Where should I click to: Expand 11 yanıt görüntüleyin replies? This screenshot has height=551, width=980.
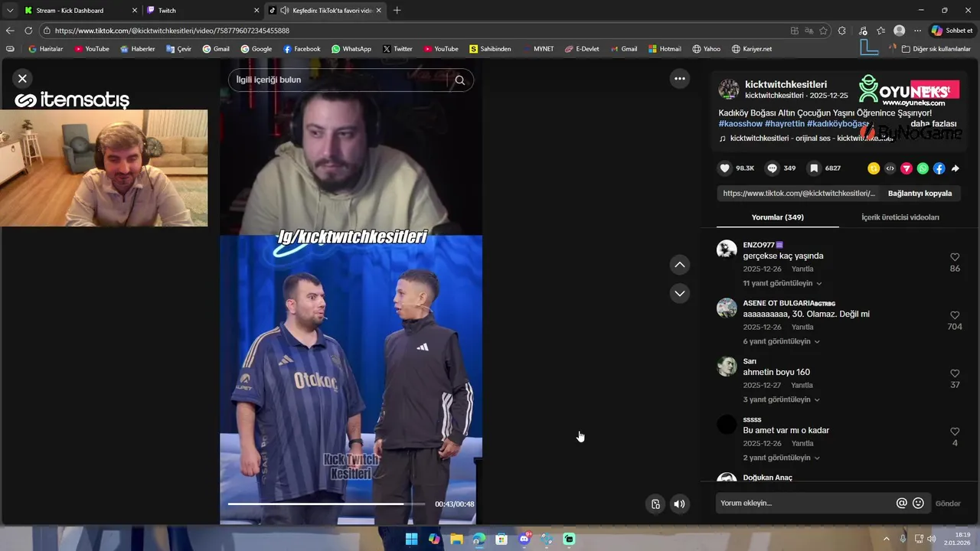coord(782,283)
